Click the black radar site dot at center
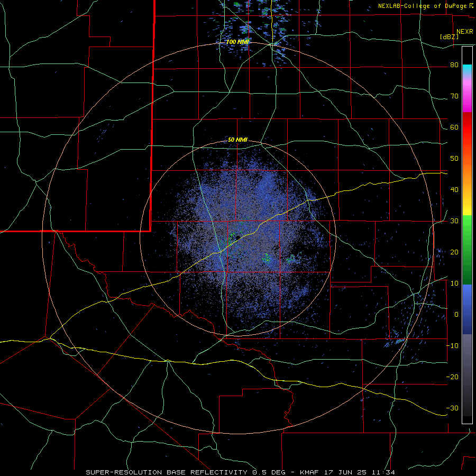This screenshot has width=476, height=476. point(238,237)
